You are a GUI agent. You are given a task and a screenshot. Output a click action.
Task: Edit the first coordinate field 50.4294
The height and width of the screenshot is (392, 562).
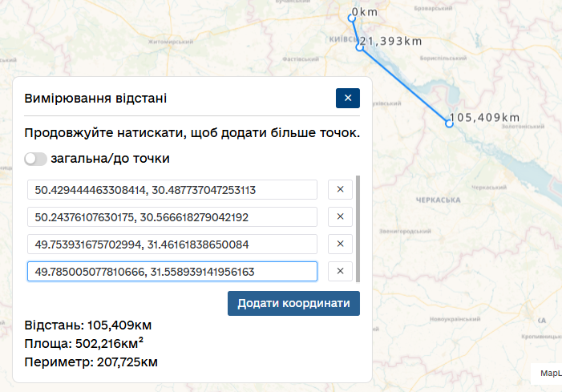172,190
